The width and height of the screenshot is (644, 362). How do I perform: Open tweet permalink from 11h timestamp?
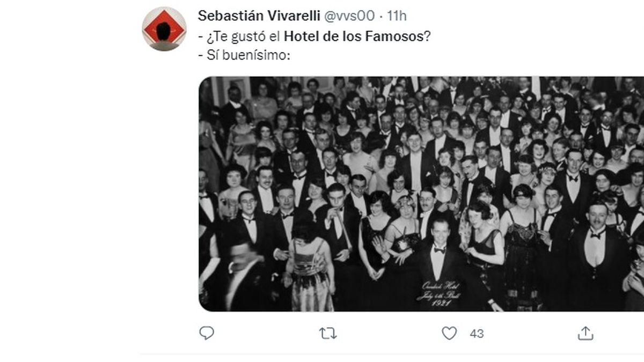click(x=397, y=16)
